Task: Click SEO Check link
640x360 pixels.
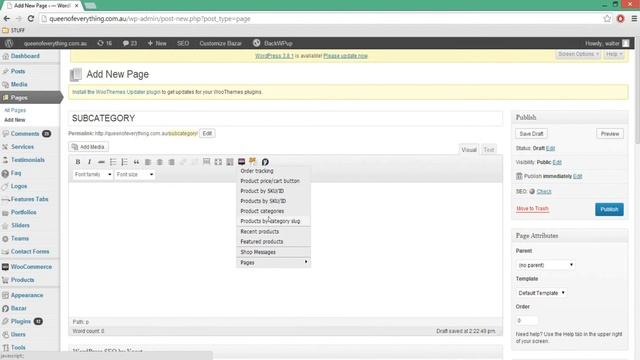Action: pyautogui.click(x=544, y=191)
